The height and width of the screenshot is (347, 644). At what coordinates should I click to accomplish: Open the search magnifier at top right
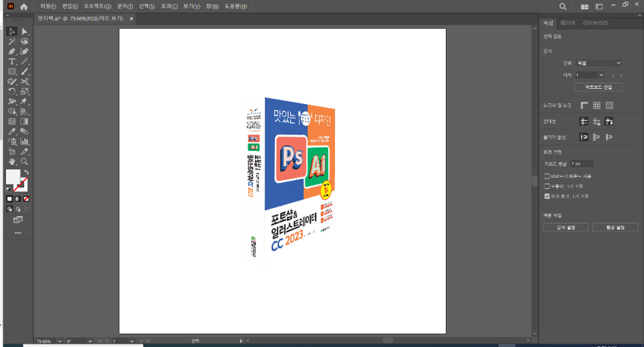(x=563, y=7)
